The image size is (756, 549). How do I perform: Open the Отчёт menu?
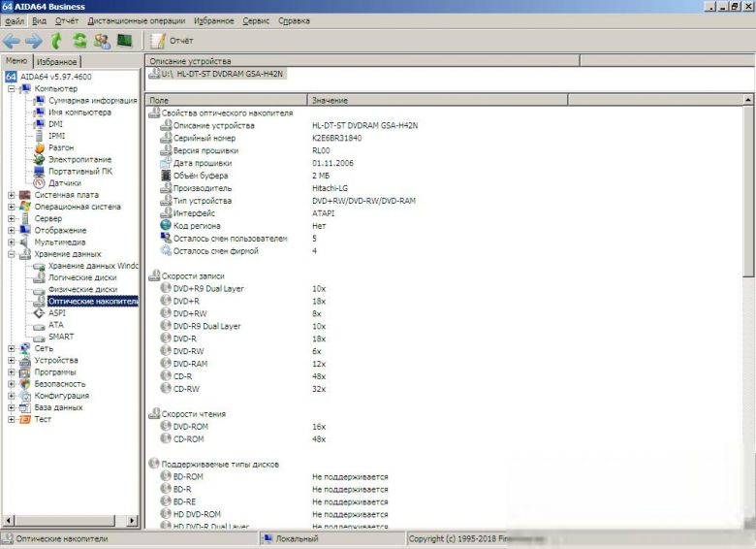[67, 20]
